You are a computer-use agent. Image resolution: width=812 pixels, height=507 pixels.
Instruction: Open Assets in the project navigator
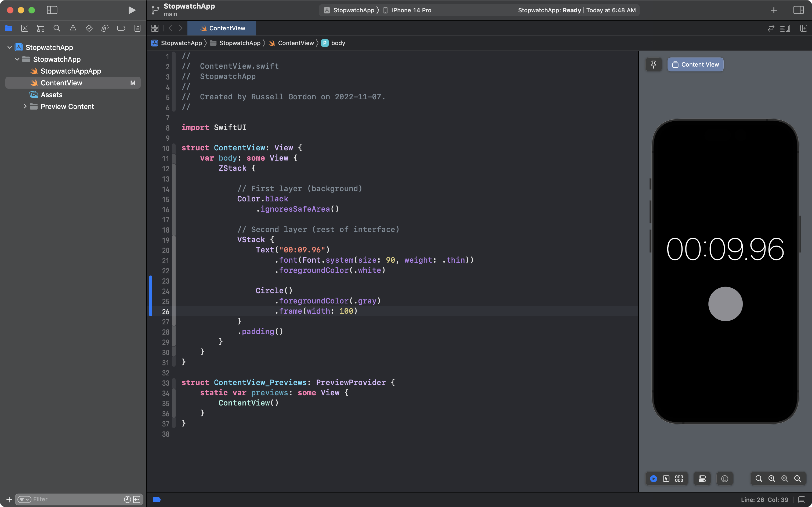[51, 95]
